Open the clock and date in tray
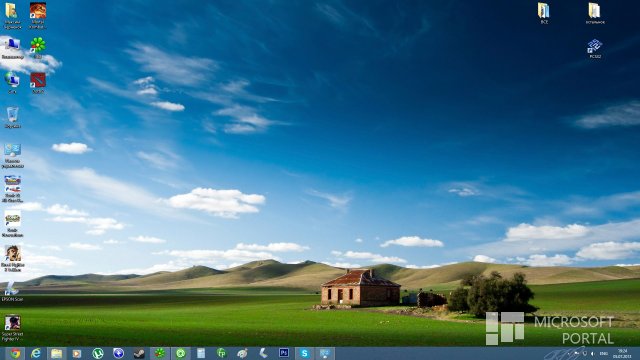 (622, 353)
